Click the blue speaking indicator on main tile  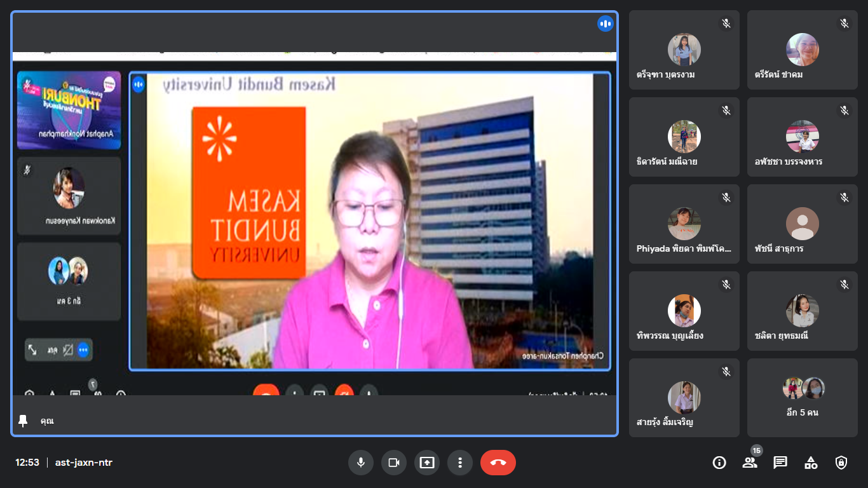605,24
